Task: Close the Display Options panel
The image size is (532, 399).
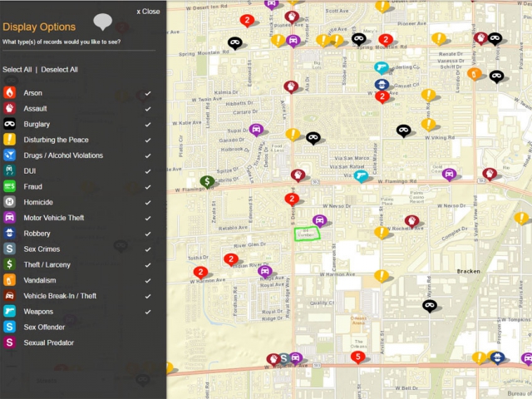Action: tap(148, 12)
